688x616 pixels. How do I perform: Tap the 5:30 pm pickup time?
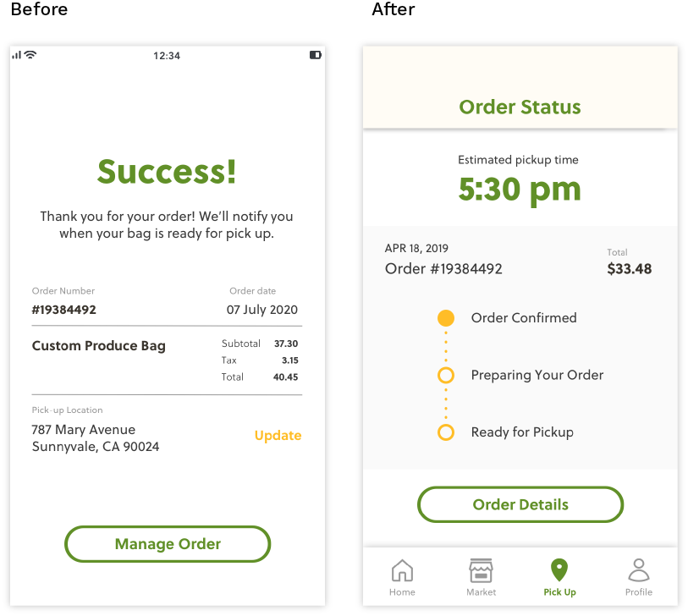tap(520, 190)
